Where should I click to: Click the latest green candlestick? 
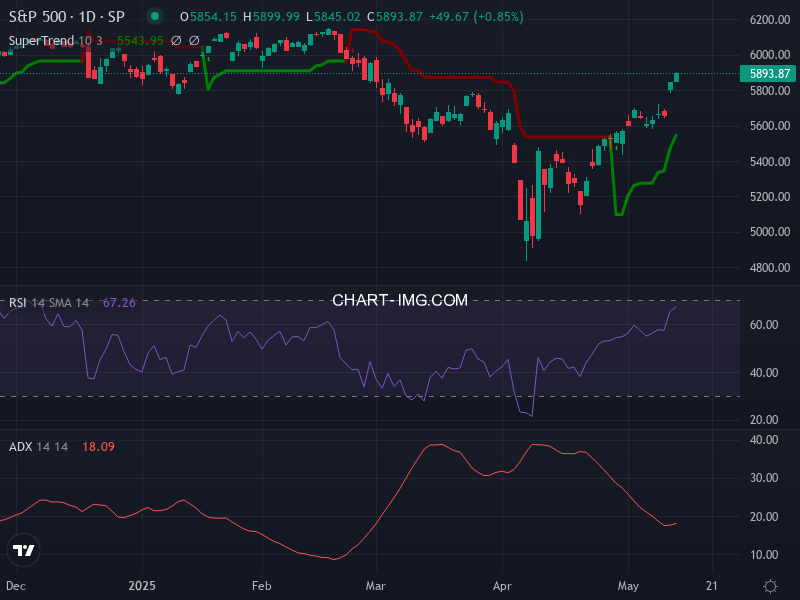click(x=677, y=77)
